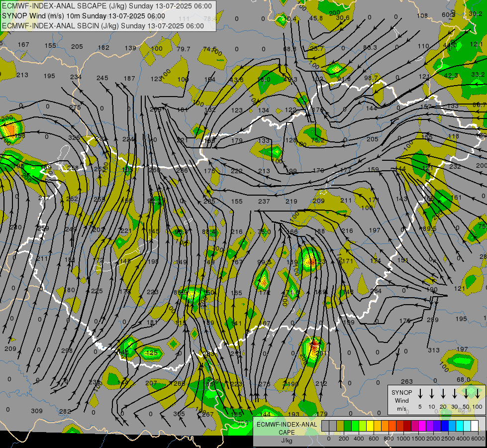Image resolution: width=487 pixels, height=448 pixels.
Task: Click the map value '245'
Action: click(x=102, y=78)
